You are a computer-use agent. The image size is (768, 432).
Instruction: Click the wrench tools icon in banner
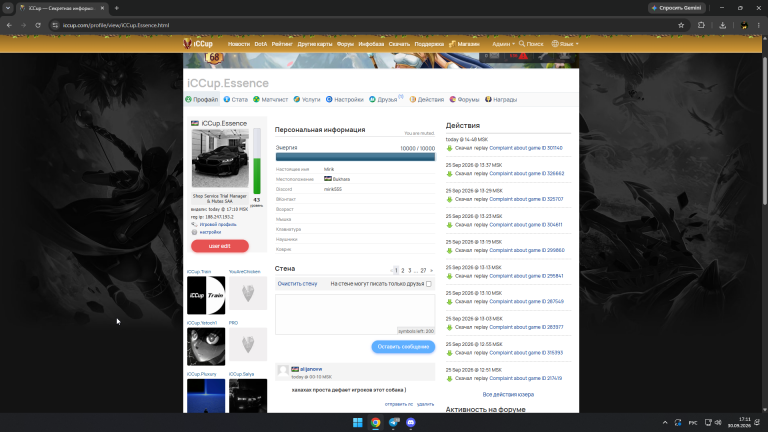(x=543, y=56)
